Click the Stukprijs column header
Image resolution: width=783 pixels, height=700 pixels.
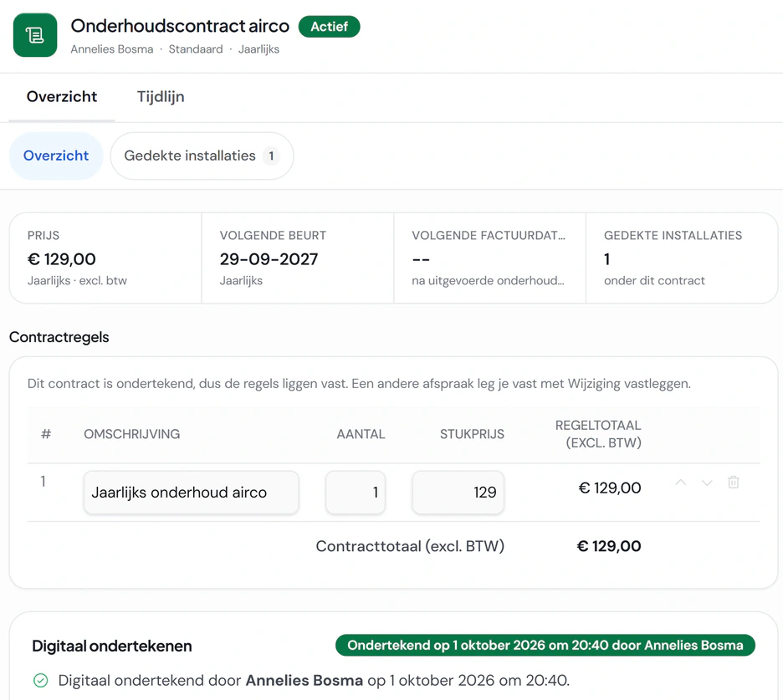(472, 434)
